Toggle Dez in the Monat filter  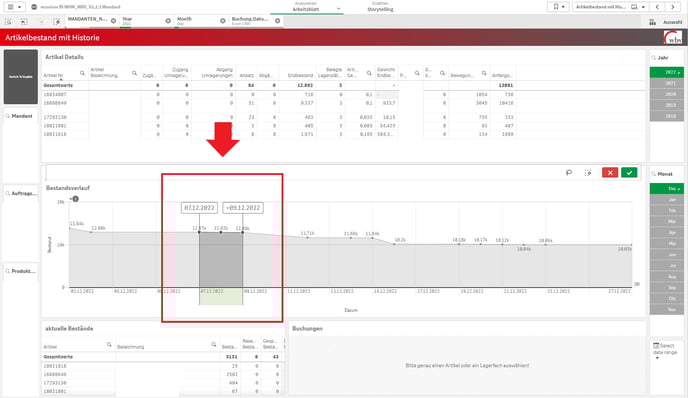pos(666,189)
